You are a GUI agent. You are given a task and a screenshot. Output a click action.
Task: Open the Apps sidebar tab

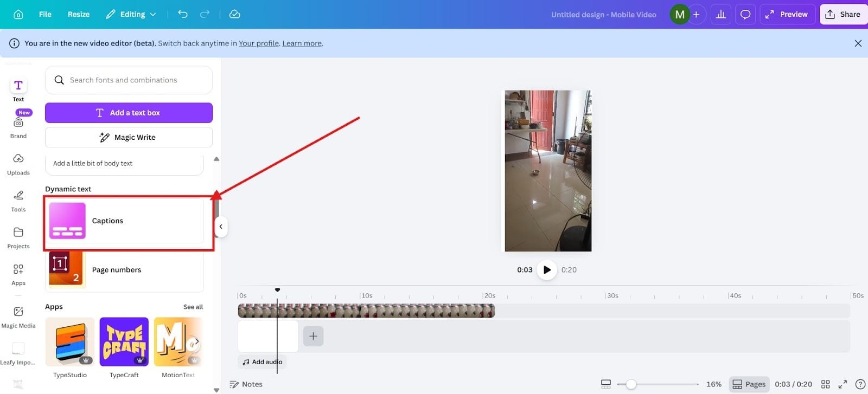click(x=18, y=275)
